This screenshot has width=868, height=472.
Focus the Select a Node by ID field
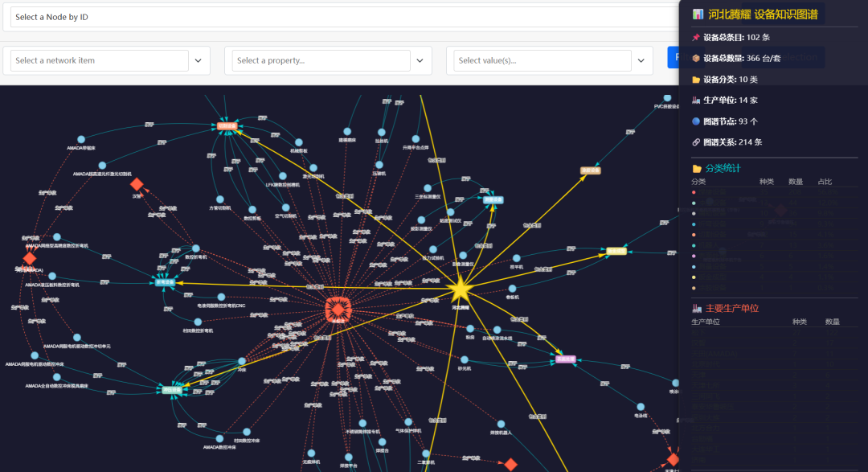(x=343, y=17)
